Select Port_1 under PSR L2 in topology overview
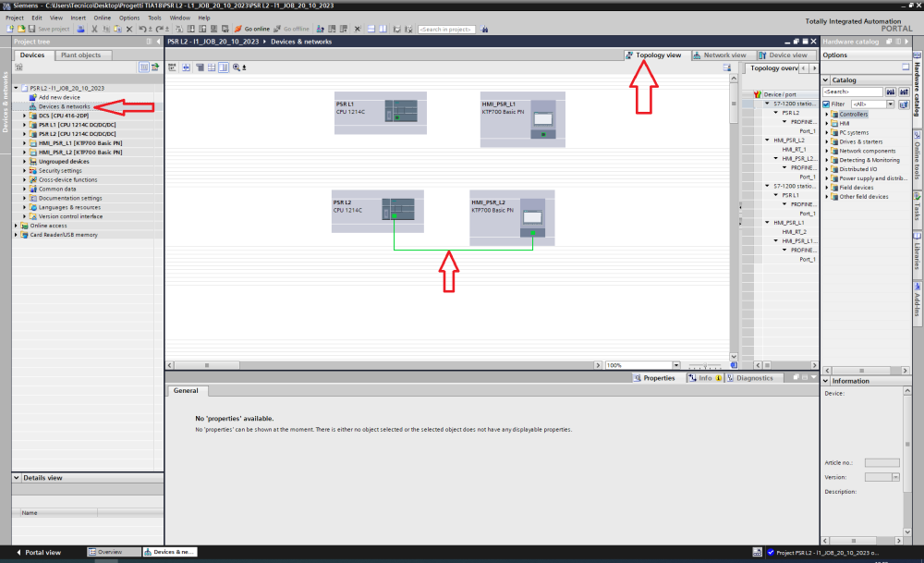924x563 pixels. click(x=808, y=131)
